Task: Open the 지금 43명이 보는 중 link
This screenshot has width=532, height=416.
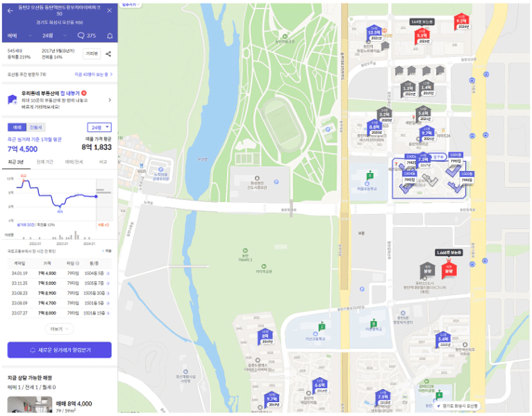Action: pos(93,74)
